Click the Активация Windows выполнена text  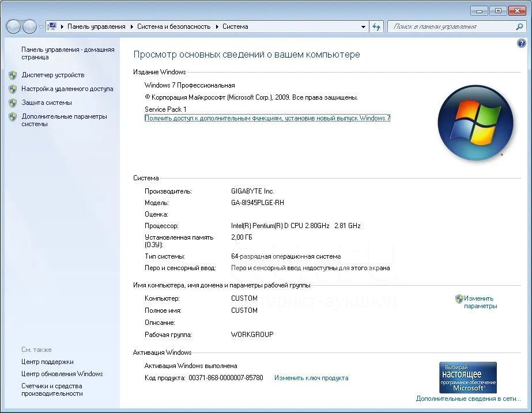coord(191,366)
